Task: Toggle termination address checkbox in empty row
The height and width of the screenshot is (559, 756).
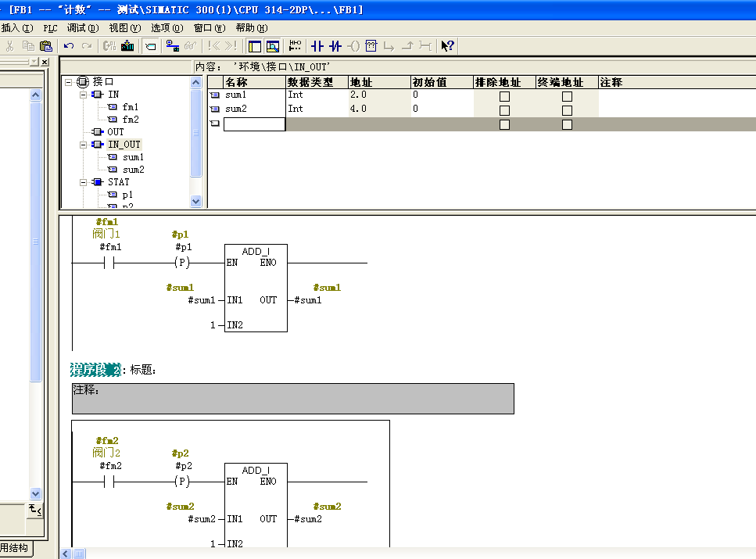Action: click(568, 124)
